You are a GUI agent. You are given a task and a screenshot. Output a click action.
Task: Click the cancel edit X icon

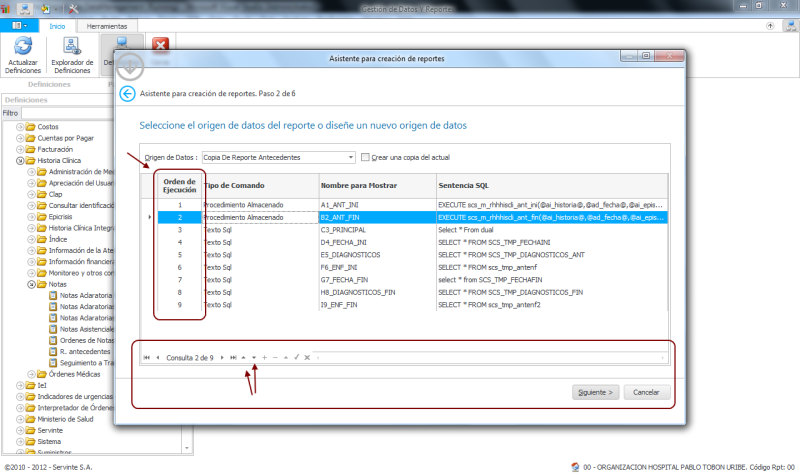[307, 357]
